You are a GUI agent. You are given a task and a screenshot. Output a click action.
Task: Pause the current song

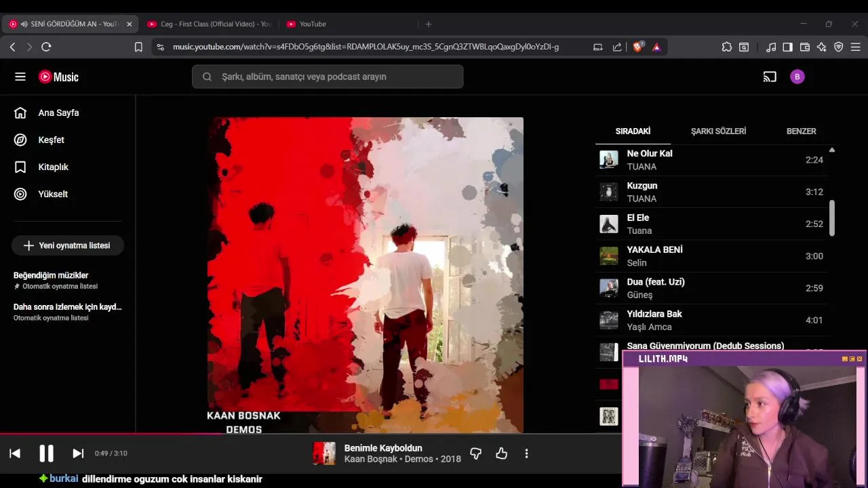46,453
